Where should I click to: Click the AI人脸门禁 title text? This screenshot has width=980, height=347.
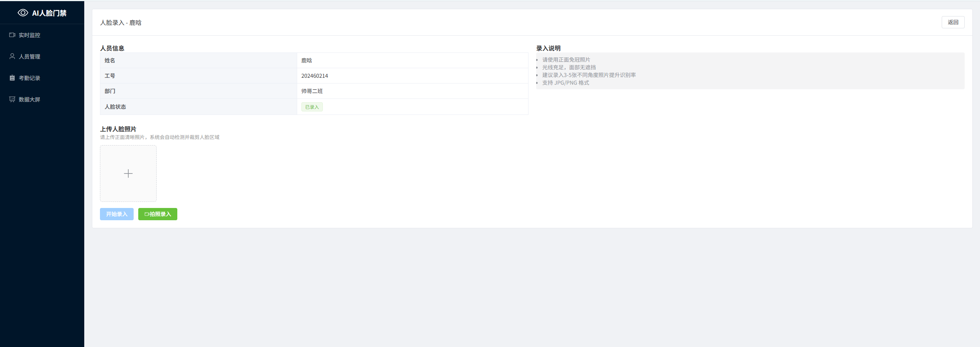point(49,13)
